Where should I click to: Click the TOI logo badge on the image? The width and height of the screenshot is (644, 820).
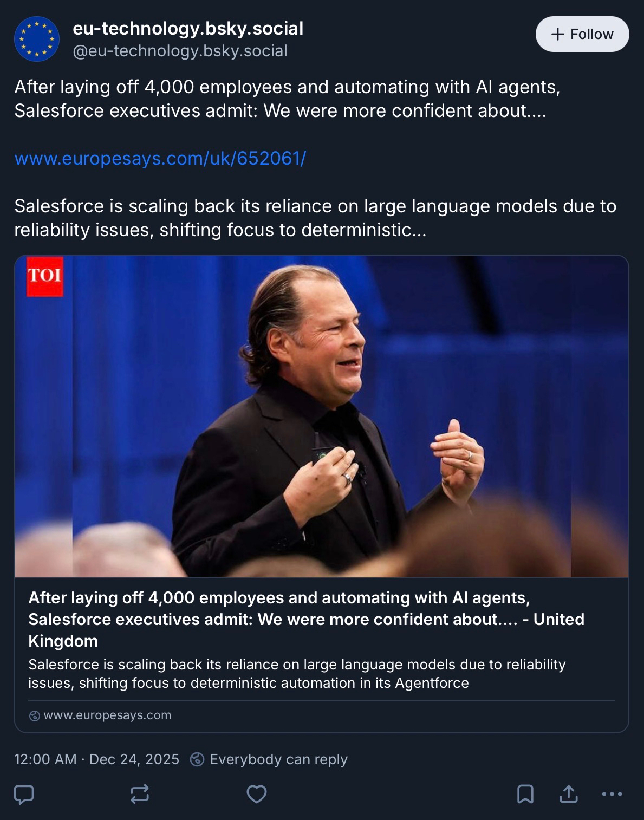point(45,276)
